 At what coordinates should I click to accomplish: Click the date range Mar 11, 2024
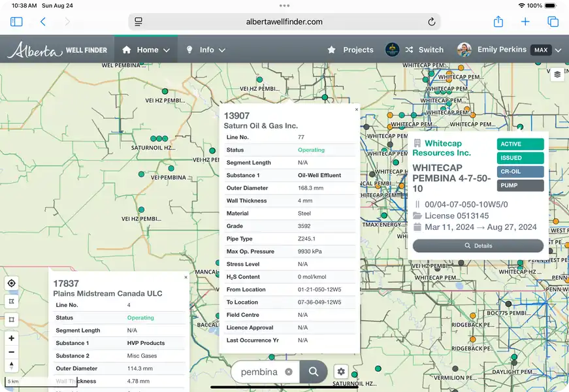coord(449,227)
